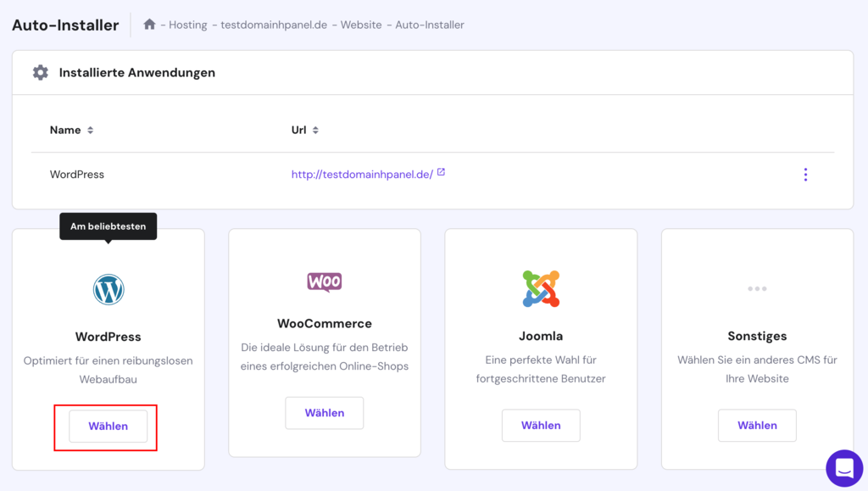This screenshot has width=868, height=491.
Task: Click the WordPress logo icon
Action: [108, 289]
